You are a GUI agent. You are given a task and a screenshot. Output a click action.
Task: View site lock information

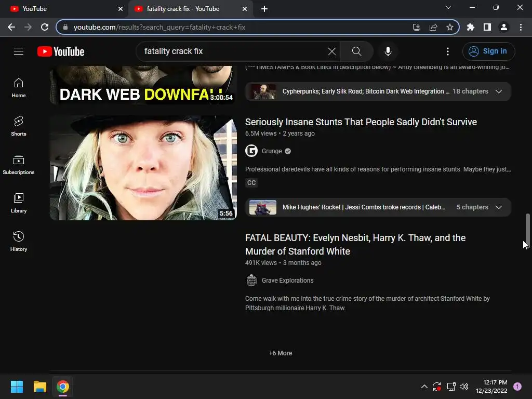[x=65, y=27]
